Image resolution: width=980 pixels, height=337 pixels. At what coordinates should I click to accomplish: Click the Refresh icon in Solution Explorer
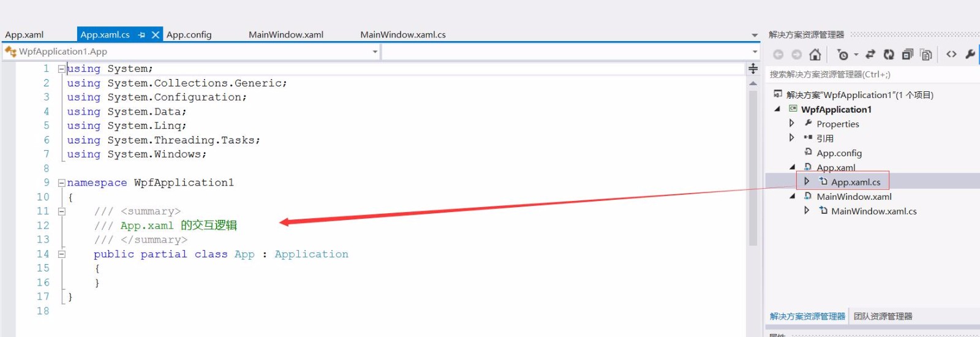coord(889,55)
